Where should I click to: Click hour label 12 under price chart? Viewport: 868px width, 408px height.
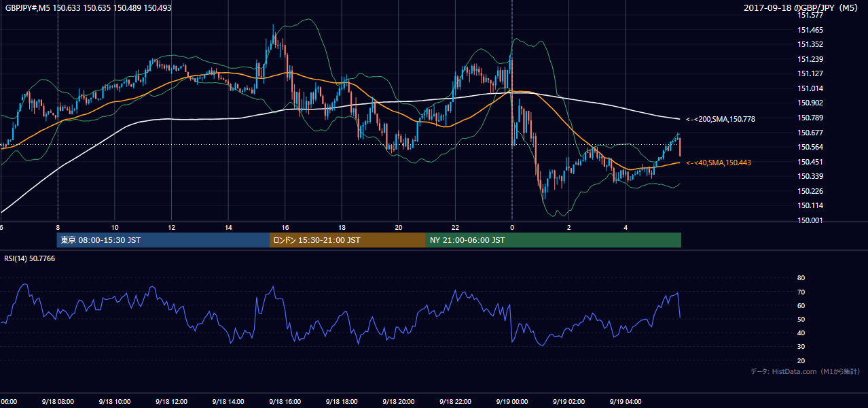pyautogui.click(x=171, y=228)
